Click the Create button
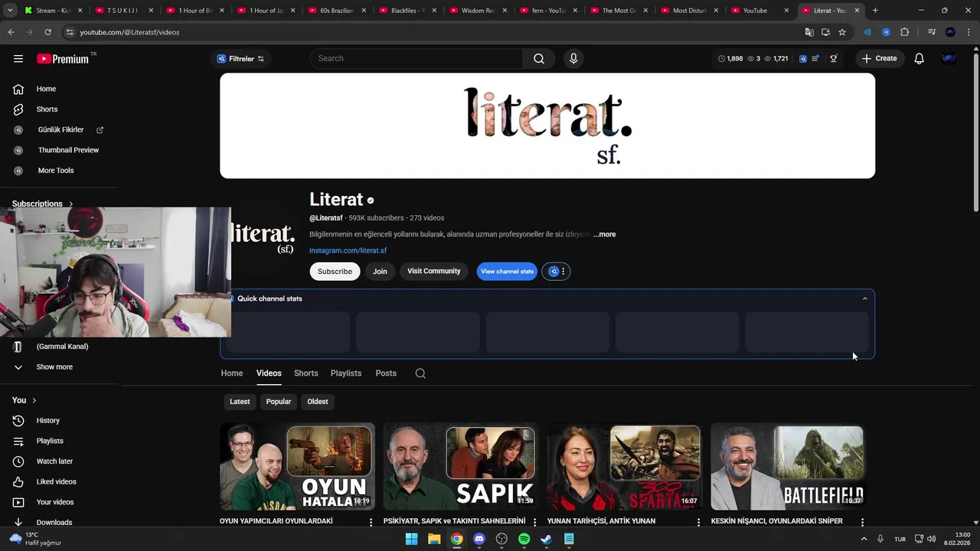The image size is (980, 551). [x=879, y=59]
